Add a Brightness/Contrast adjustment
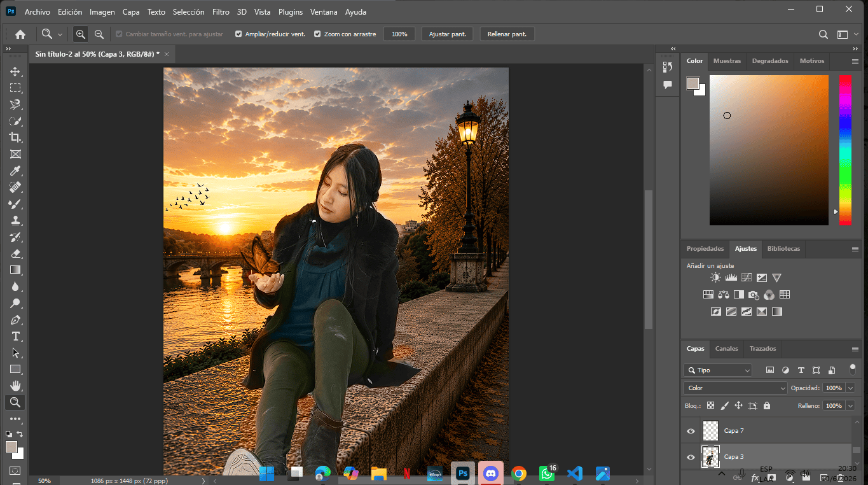 tap(715, 278)
